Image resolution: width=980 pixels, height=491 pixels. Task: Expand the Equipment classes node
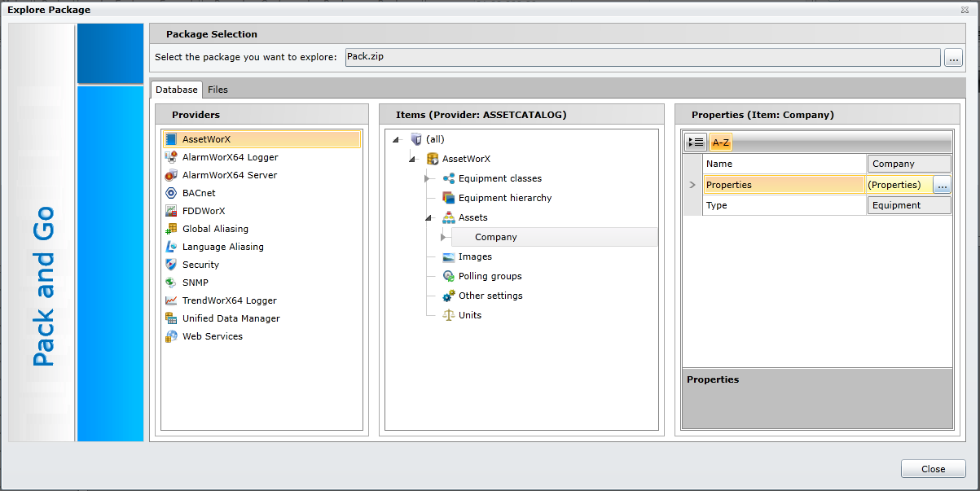428,178
